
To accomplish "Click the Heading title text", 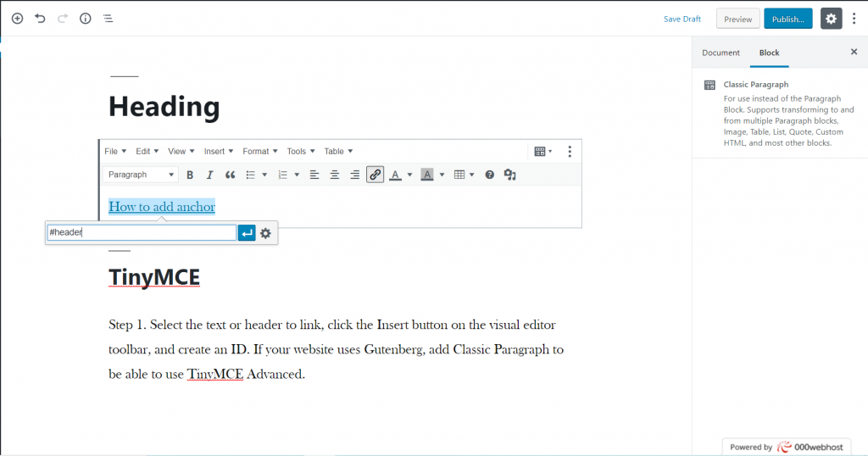I will (x=164, y=106).
